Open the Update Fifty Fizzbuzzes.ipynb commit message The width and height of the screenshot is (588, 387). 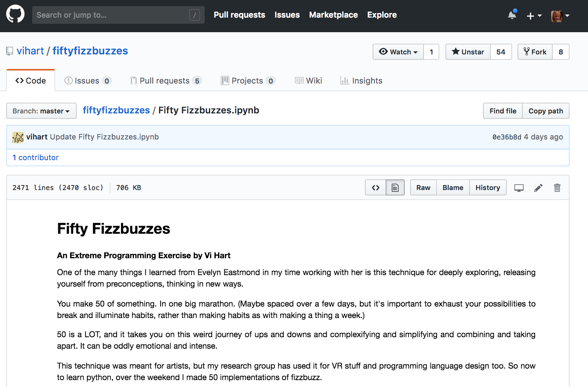104,137
